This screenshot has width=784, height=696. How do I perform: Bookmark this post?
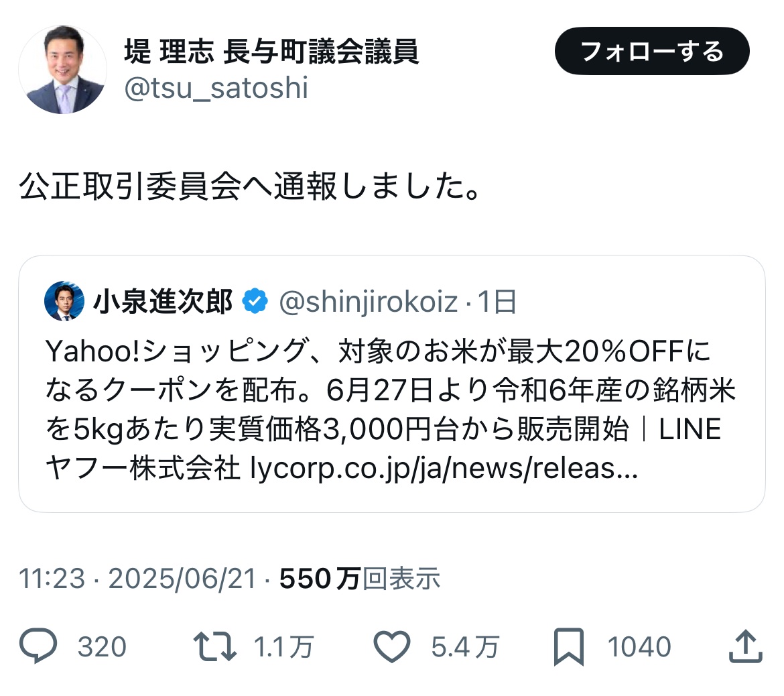(x=569, y=646)
